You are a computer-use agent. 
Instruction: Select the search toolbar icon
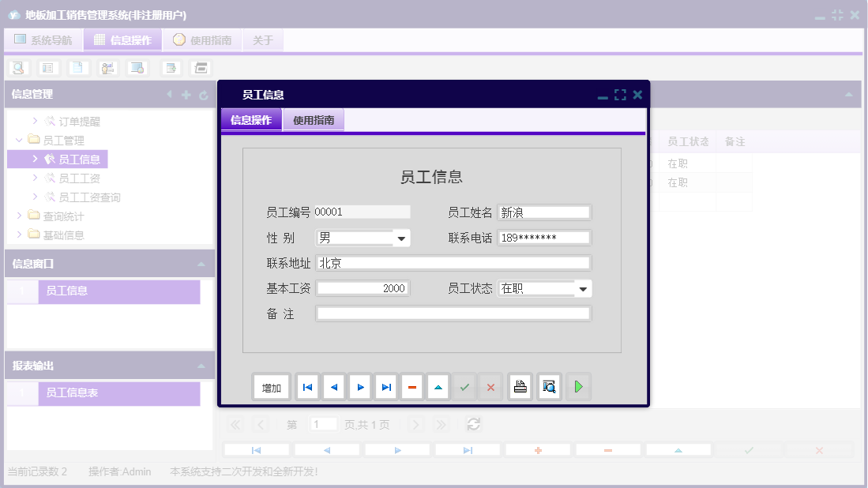coord(17,68)
